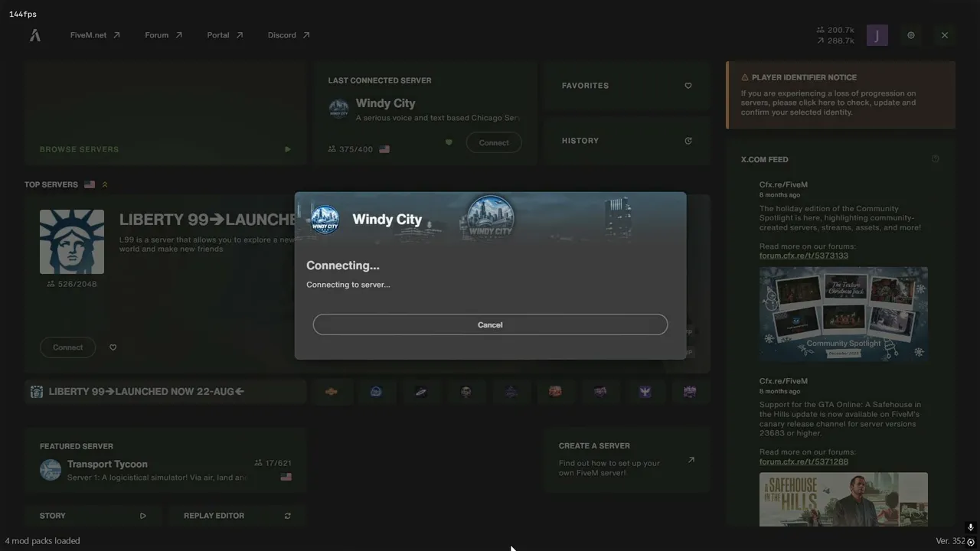Open the Discord link

coord(289,35)
